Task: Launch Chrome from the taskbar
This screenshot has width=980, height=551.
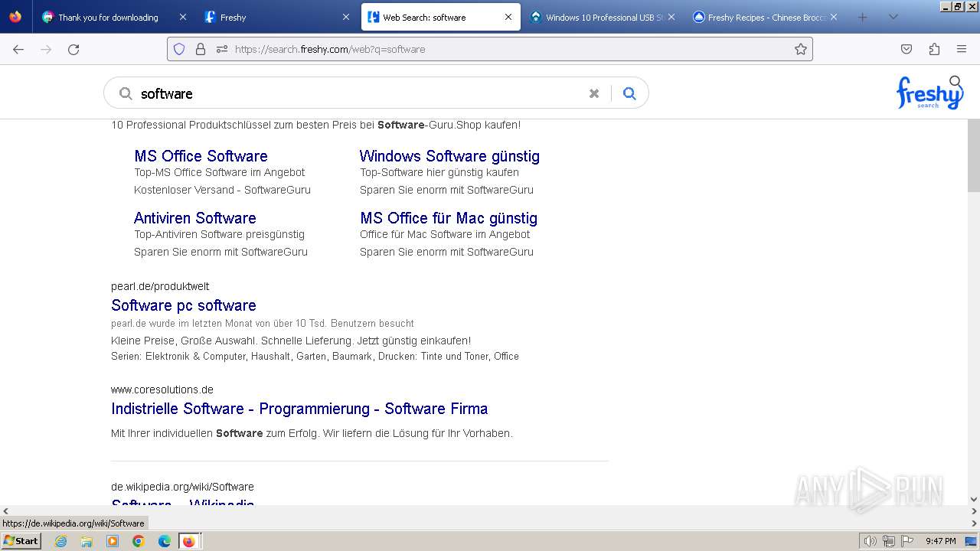Action: coord(139,541)
